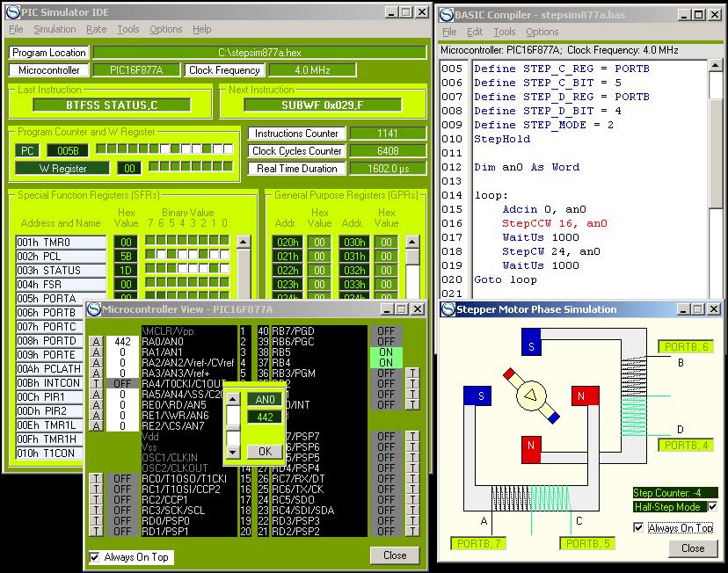
Task: Select the 001h TMR0 register row
Action: point(61,243)
